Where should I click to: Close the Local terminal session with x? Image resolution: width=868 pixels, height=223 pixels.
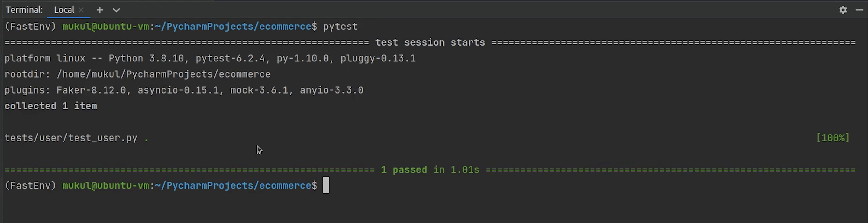[81, 10]
